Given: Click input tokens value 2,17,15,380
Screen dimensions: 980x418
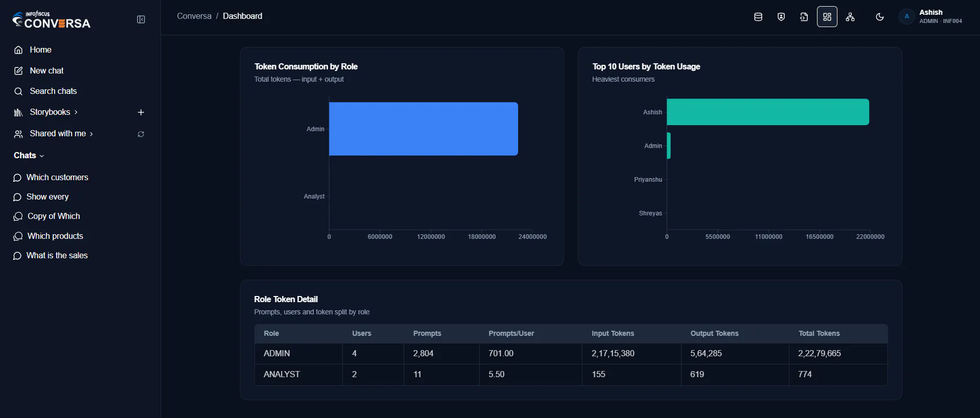Looking at the screenshot, I should (x=613, y=353).
